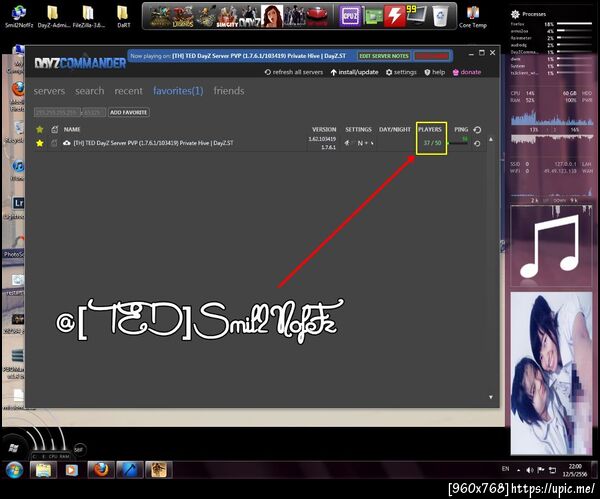600x499 pixels.
Task: Click the server list scroll-up arrow
Action: click(x=491, y=139)
